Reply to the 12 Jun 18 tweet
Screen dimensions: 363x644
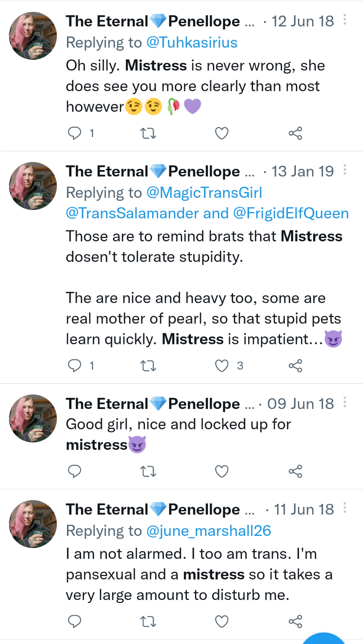click(75, 133)
